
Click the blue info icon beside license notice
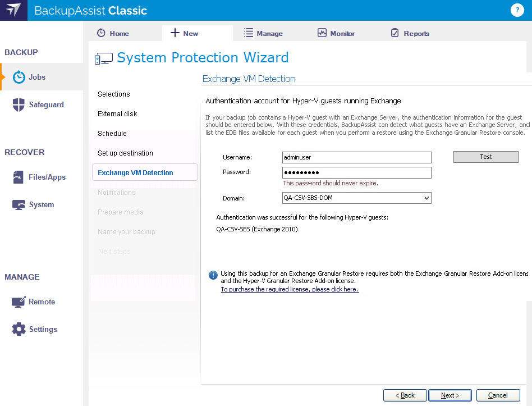coord(213,275)
